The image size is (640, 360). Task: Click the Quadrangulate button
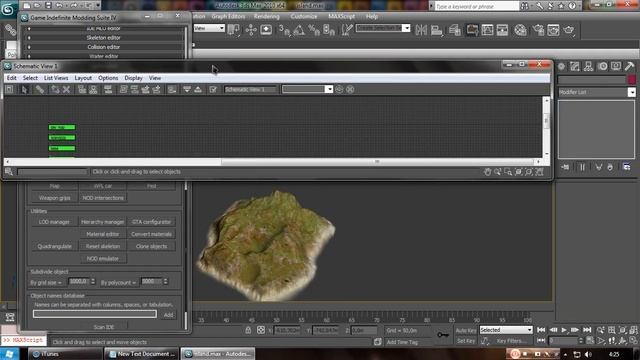tap(54, 247)
